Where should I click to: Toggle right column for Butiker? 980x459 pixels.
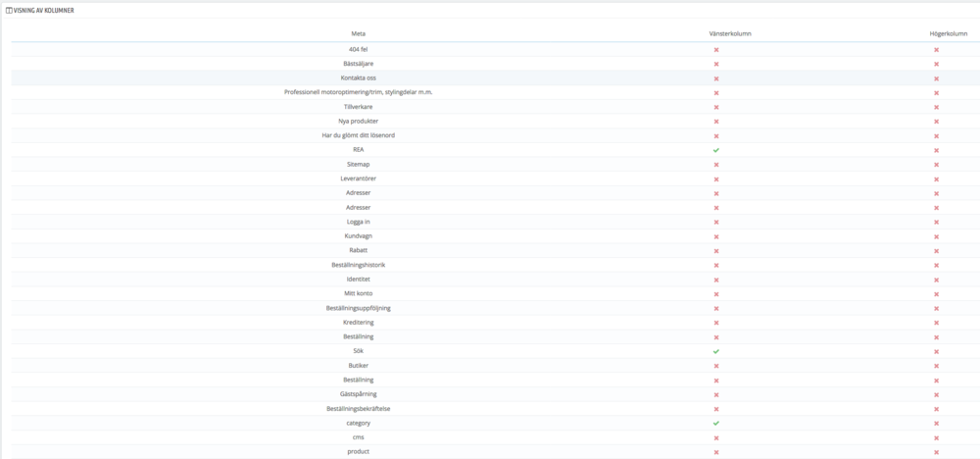(x=936, y=367)
